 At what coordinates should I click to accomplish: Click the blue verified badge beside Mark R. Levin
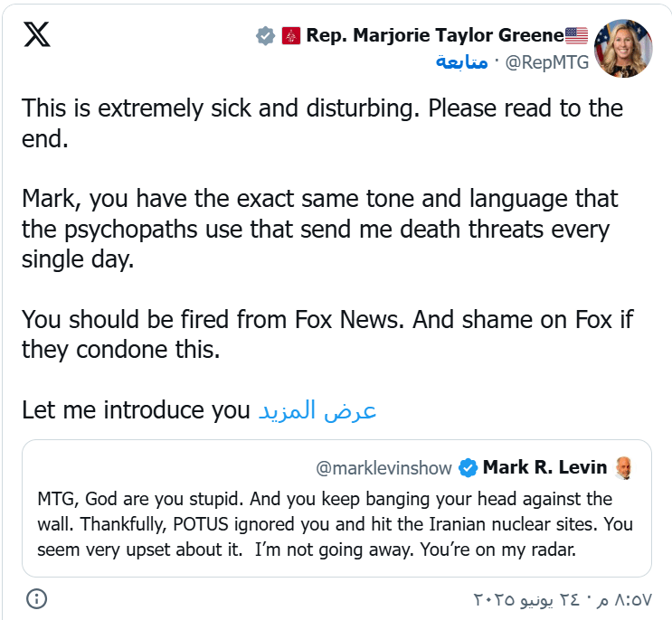click(468, 468)
